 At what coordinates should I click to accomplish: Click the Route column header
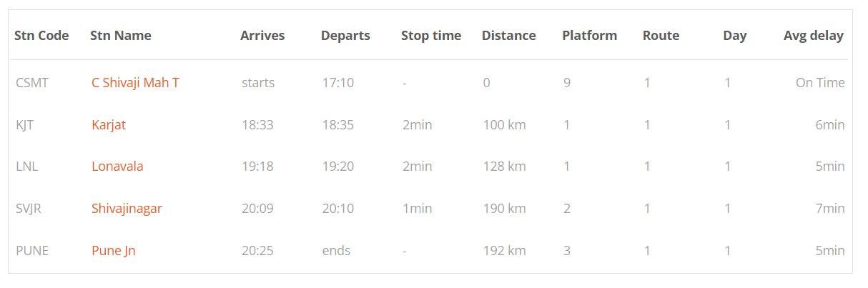(x=661, y=36)
